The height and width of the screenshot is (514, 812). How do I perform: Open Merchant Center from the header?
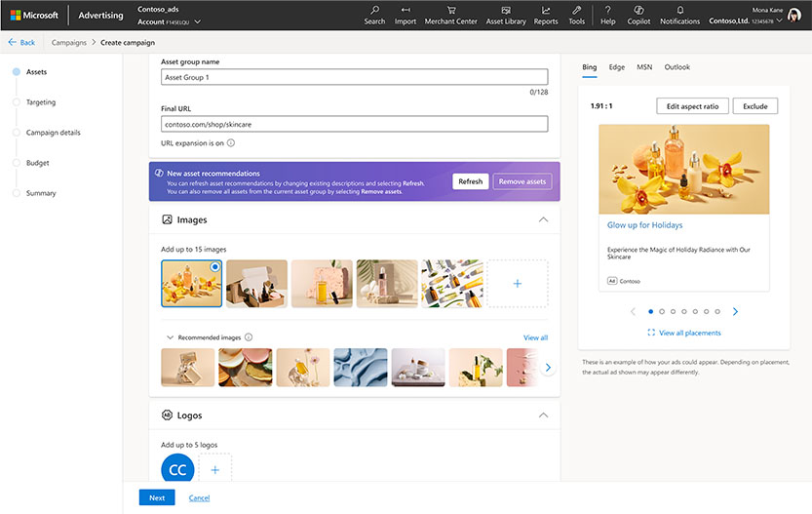(x=450, y=15)
